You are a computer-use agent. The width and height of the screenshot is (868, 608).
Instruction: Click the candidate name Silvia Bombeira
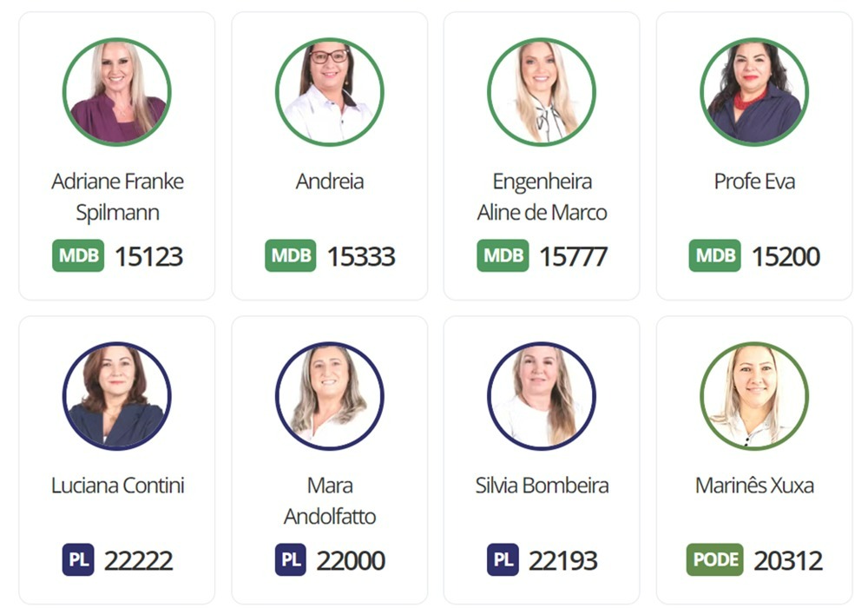tap(542, 486)
